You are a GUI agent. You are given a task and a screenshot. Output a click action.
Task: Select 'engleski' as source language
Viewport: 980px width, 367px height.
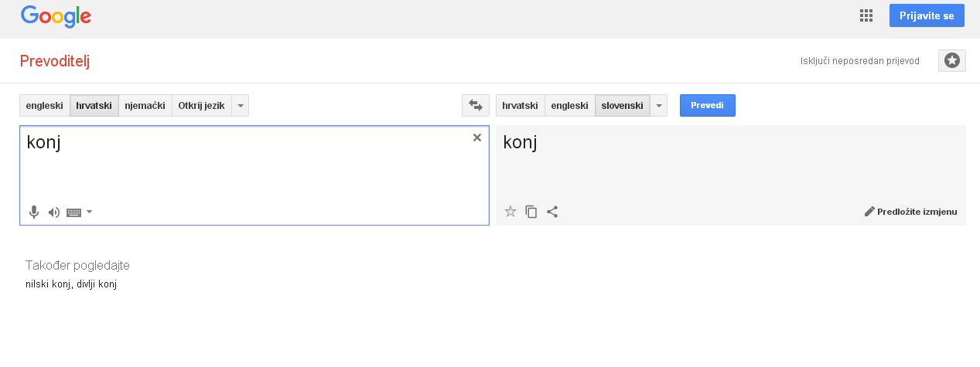point(44,106)
